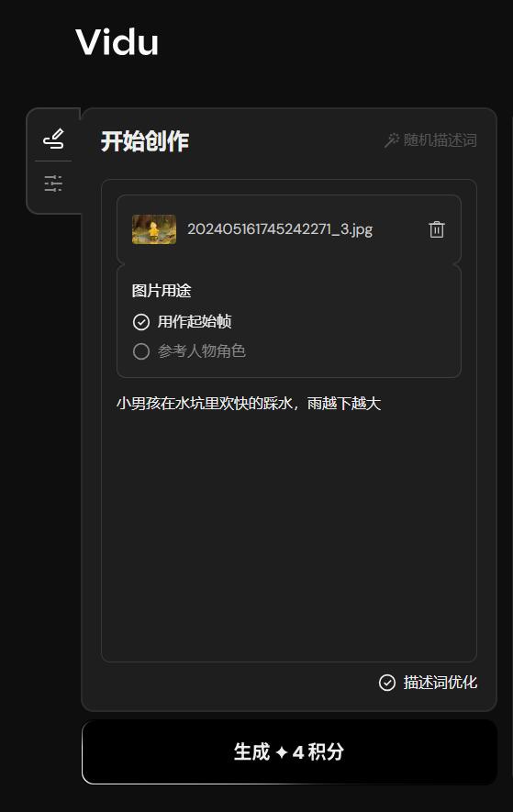Click the uploaded image thumbnail preview

[154, 229]
